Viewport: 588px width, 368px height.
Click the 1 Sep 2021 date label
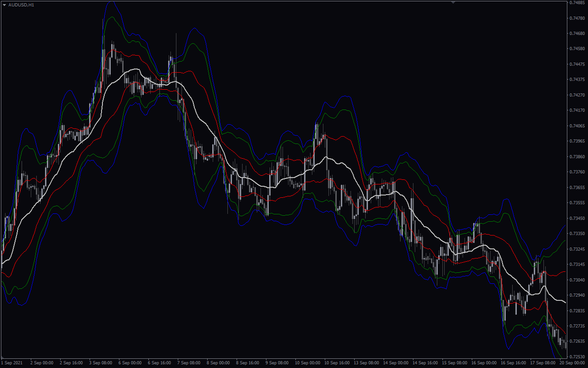11,363
